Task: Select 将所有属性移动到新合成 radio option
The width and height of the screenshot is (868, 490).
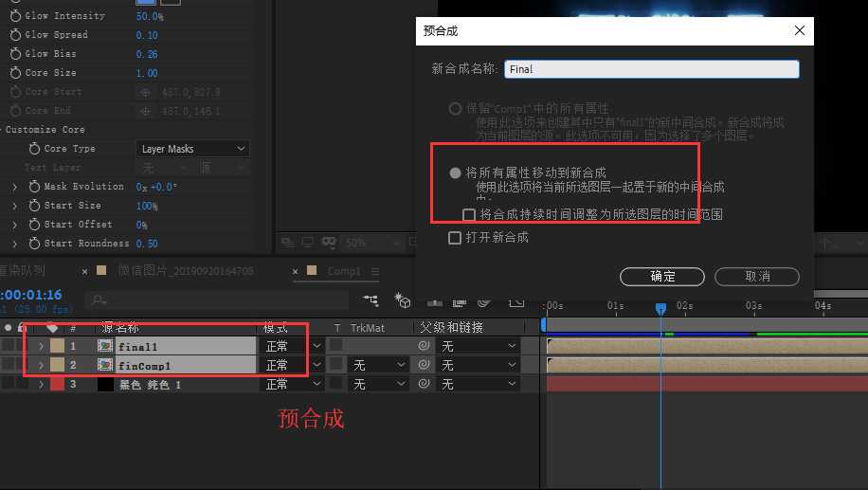Action: coord(455,172)
